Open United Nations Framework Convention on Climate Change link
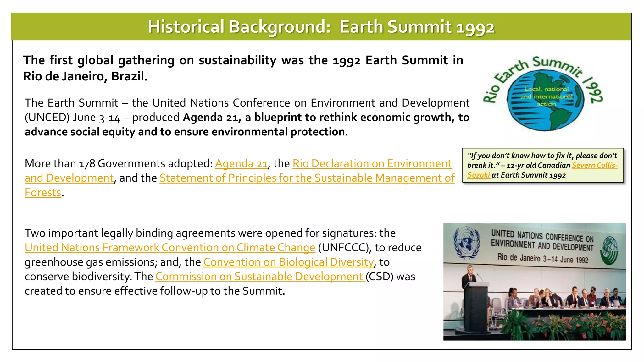644x362 pixels. 170,248
